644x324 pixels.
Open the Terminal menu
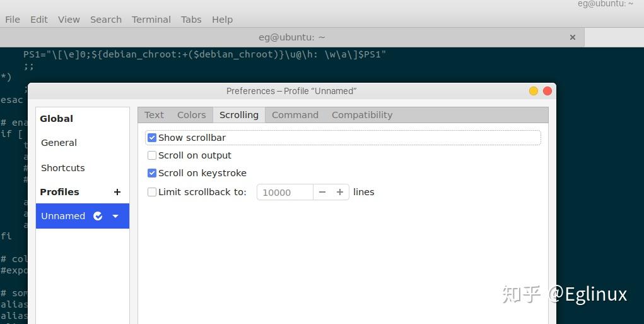click(151, 20)
